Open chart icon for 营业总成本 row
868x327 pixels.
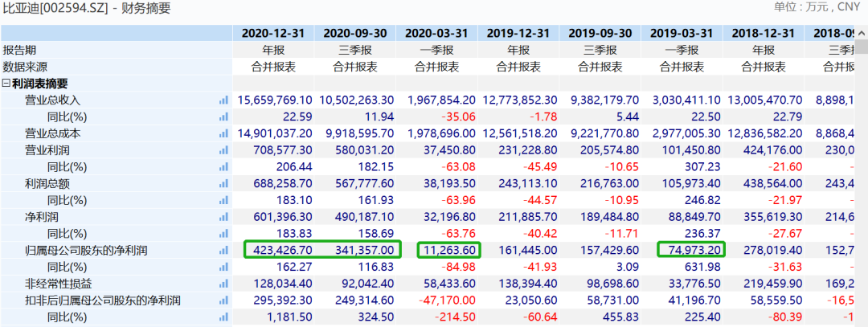223,133
